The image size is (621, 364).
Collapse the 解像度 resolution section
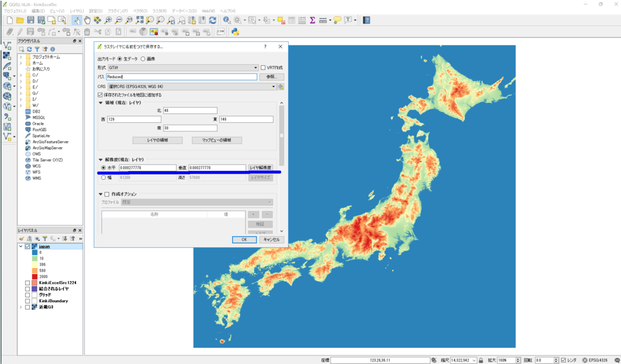pos(101,160)
